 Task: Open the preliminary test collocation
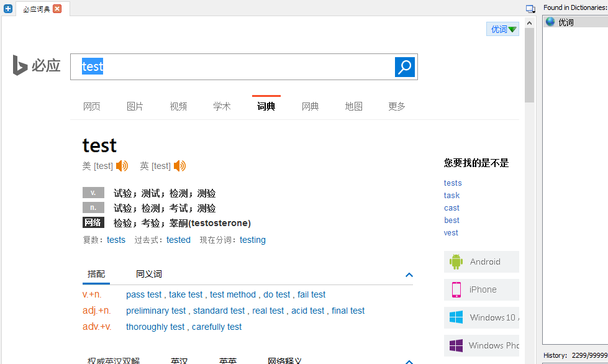pos(156,311)
